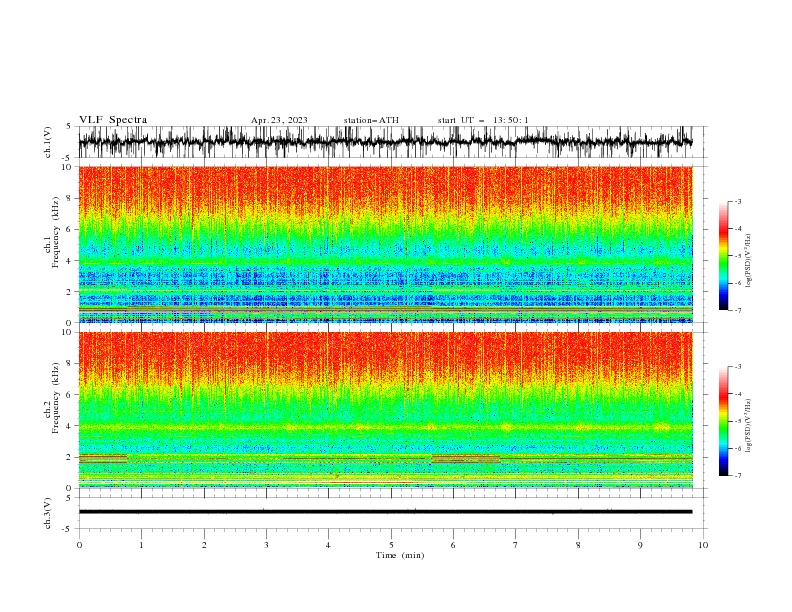Click the log(PSD) label next to ch.2 colorbar
Viewport: 792px width, 612px height.
point(749,425)
